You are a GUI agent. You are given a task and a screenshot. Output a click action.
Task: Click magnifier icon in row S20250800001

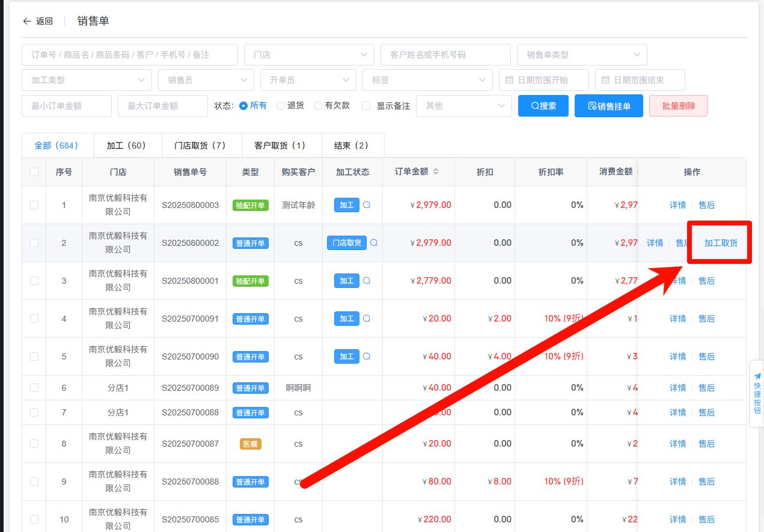point(367,281)
